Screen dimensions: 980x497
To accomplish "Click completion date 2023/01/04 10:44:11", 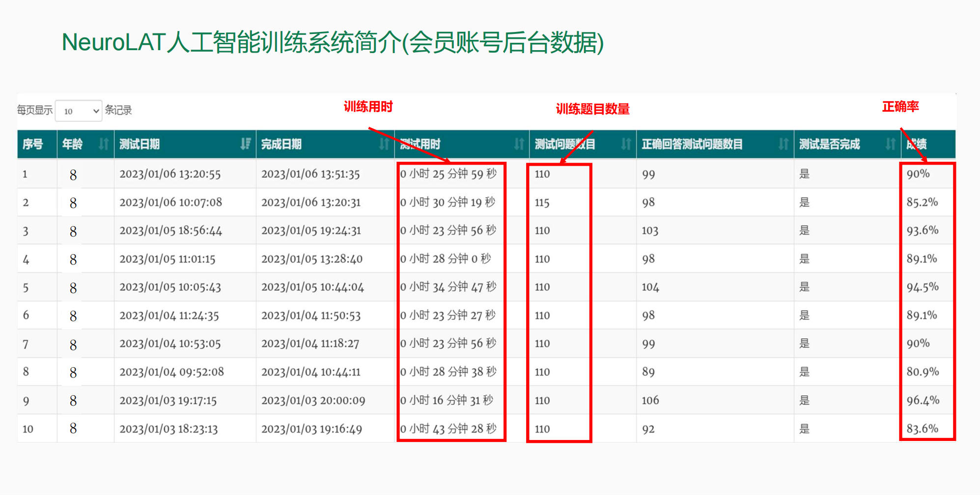I will click(311, 372).
